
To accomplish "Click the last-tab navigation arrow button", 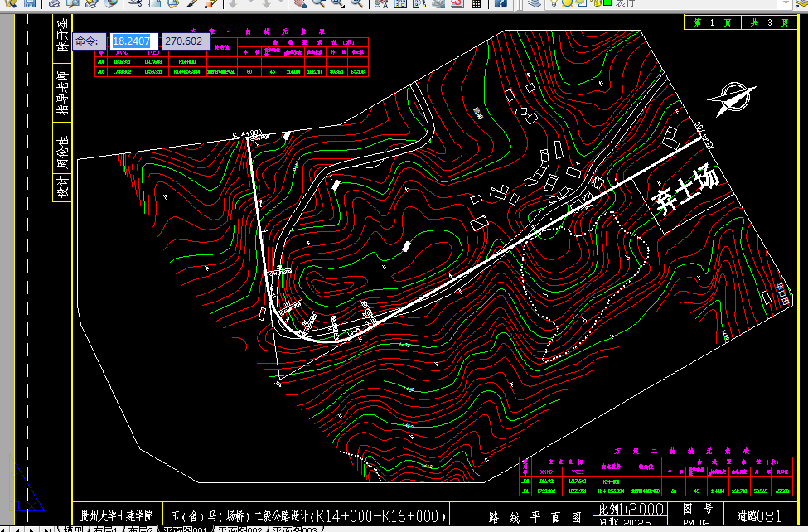I will [47, 529].
